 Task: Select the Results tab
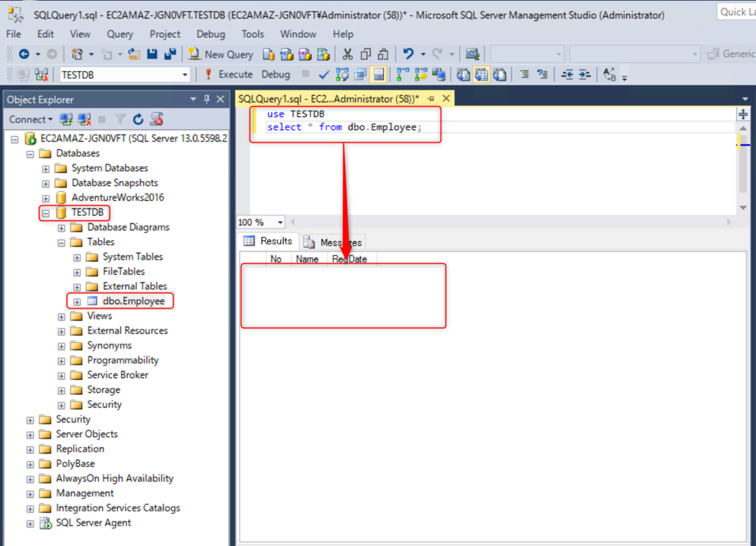click(x=268, y=241)
